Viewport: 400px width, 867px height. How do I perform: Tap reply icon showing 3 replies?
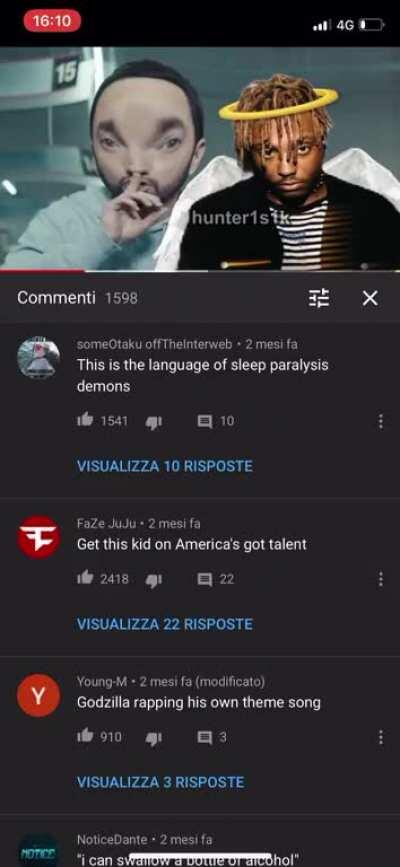(205, 737)
